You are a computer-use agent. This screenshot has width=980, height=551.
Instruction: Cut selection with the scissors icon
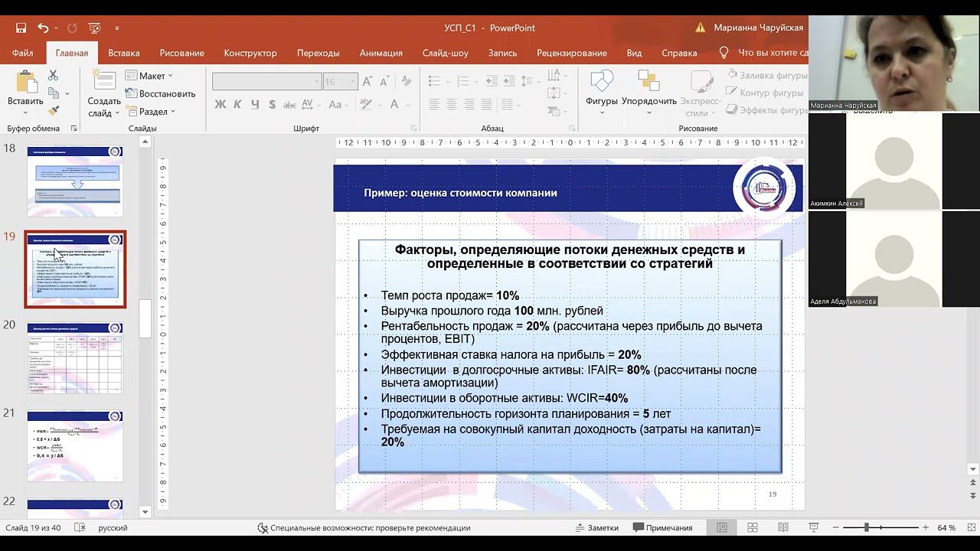coord(53,75)
